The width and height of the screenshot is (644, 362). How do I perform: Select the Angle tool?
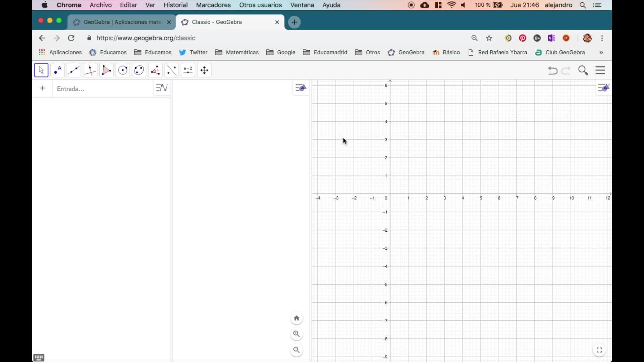[155, 70]
